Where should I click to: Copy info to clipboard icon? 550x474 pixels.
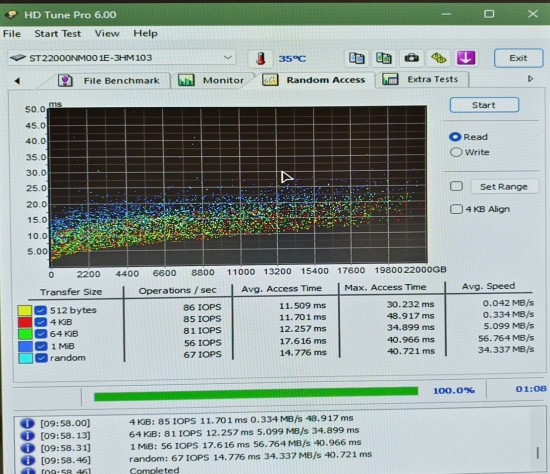point(357,58)
